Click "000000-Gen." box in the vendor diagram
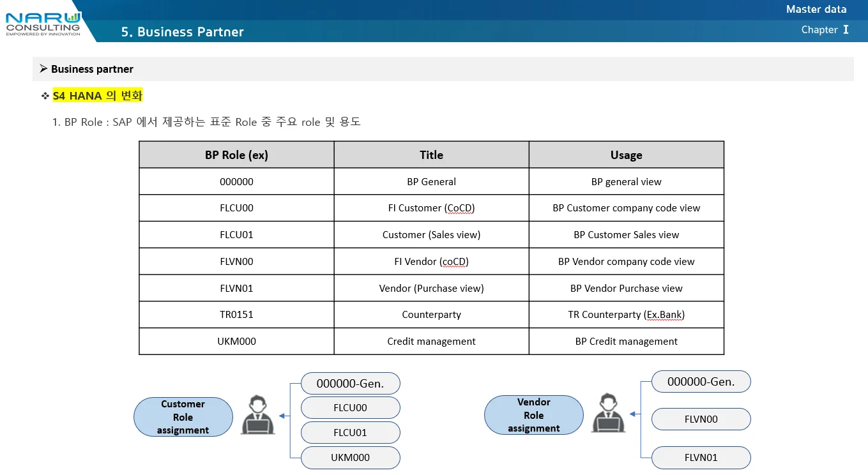Screen dimensions: 868x475 pyautogui.click(x=701, y=382)
